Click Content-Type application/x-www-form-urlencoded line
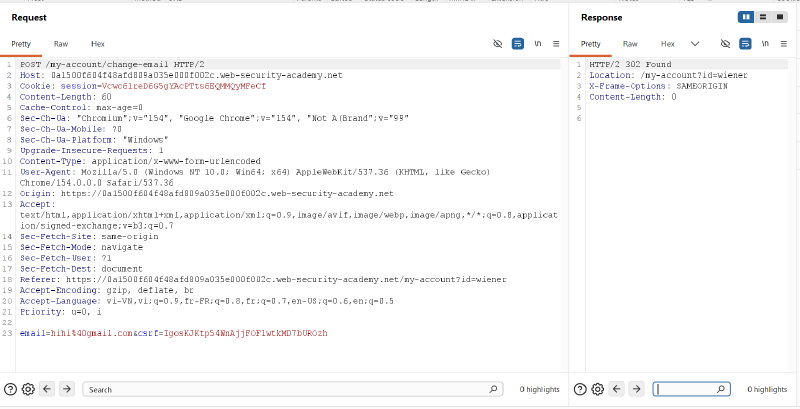The width and height of the screenshot is (800, 409). point(140,161)
